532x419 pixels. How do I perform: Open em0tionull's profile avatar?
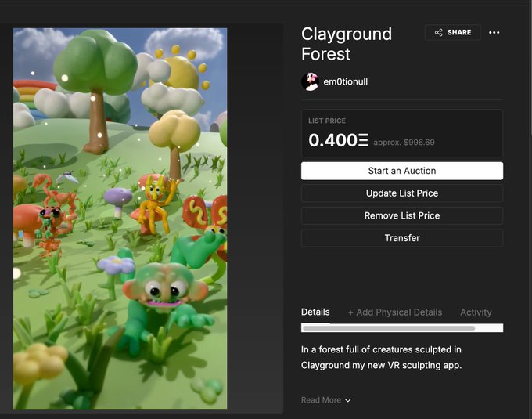310,81
